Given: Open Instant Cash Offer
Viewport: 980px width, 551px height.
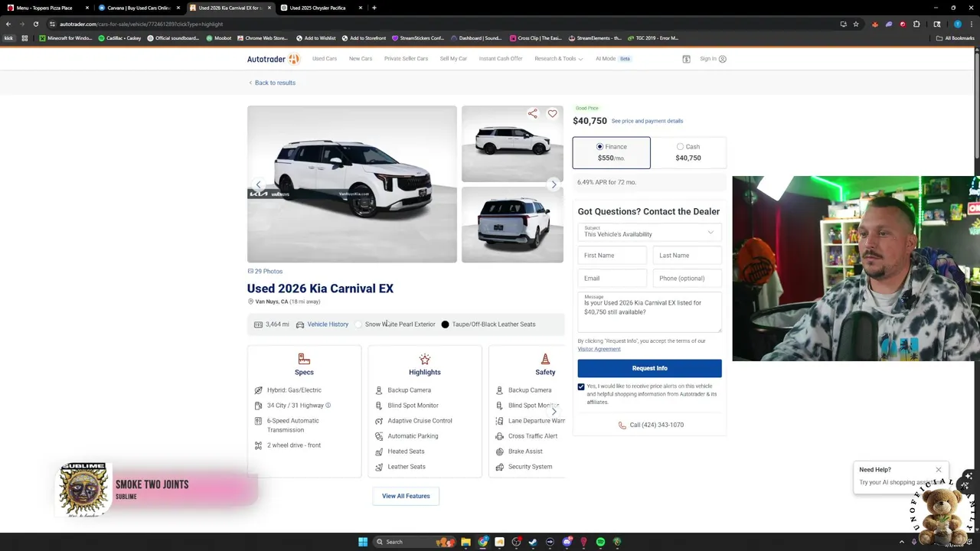Looking at the screenshot, I should [x=501, y=59].
